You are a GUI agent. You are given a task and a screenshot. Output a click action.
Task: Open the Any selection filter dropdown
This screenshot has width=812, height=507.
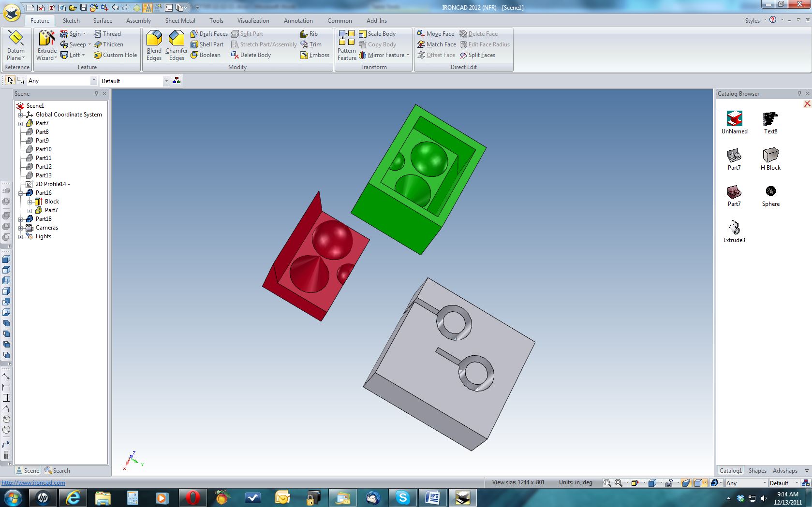(x=93, y=81)
